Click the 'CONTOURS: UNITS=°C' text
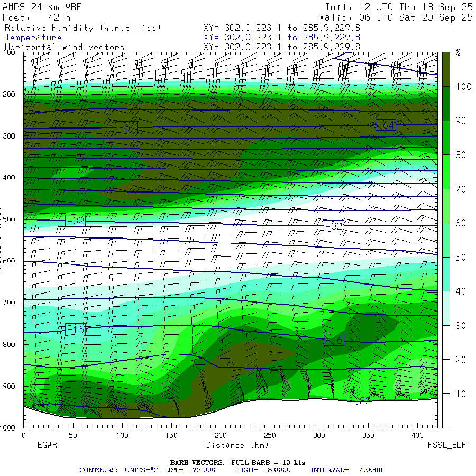This screenshot has width=476, height=476. click(118, 470)
